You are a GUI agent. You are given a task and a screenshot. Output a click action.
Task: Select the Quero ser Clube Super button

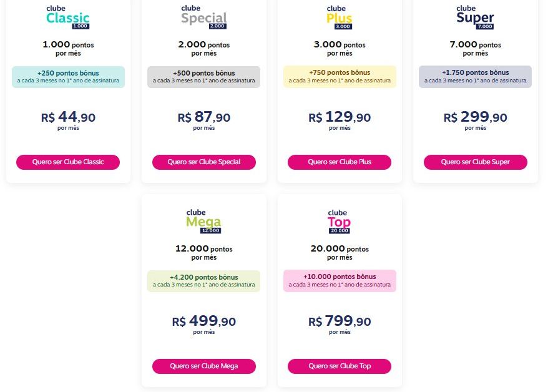[475, 162]
